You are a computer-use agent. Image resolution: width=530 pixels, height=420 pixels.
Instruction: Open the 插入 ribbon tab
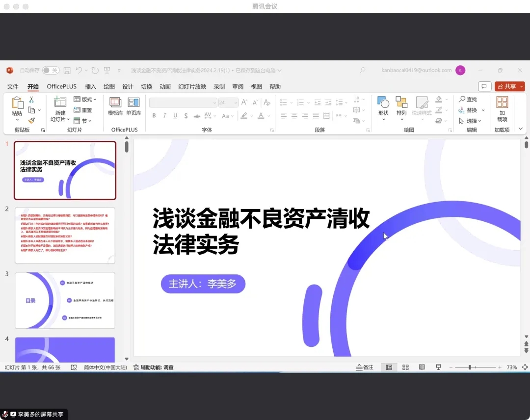(x=90, y=86)
